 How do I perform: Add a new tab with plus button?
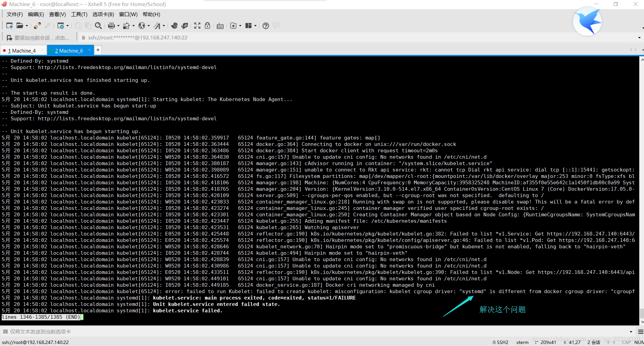point(98,50)
